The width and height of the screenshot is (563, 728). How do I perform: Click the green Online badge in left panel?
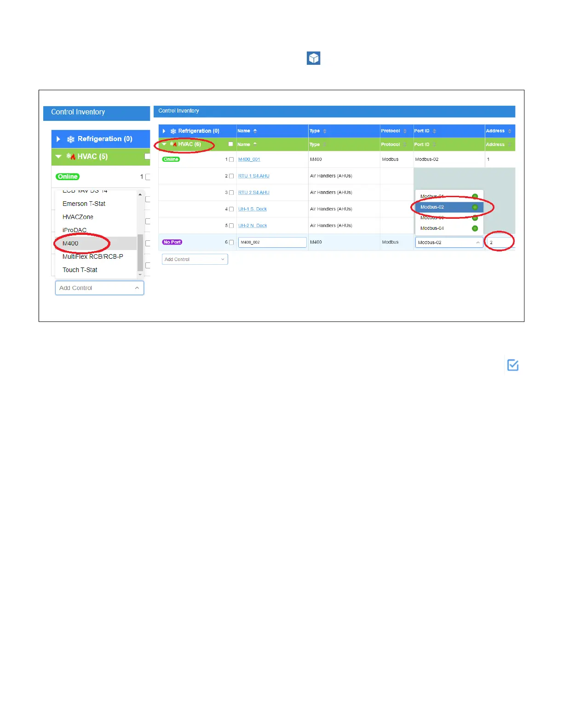(x=68, y=176)
